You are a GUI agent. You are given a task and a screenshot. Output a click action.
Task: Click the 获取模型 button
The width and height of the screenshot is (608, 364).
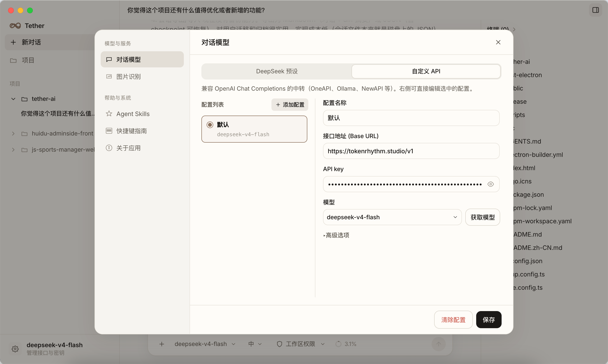(483, 217)
